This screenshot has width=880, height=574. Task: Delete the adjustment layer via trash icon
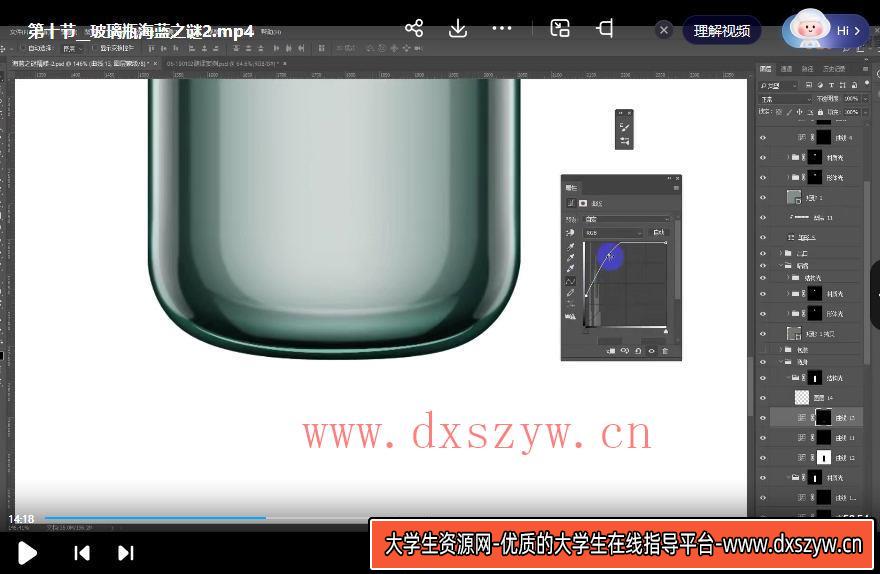click(665, 351)
